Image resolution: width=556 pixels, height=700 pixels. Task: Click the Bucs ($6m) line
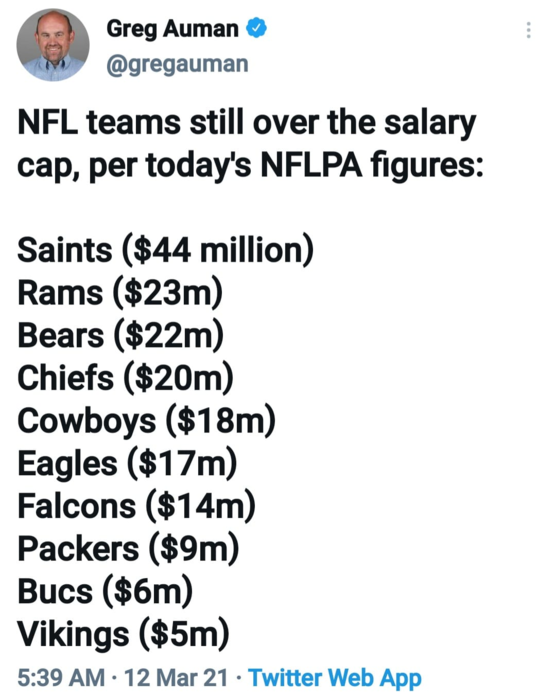[105, 592]
